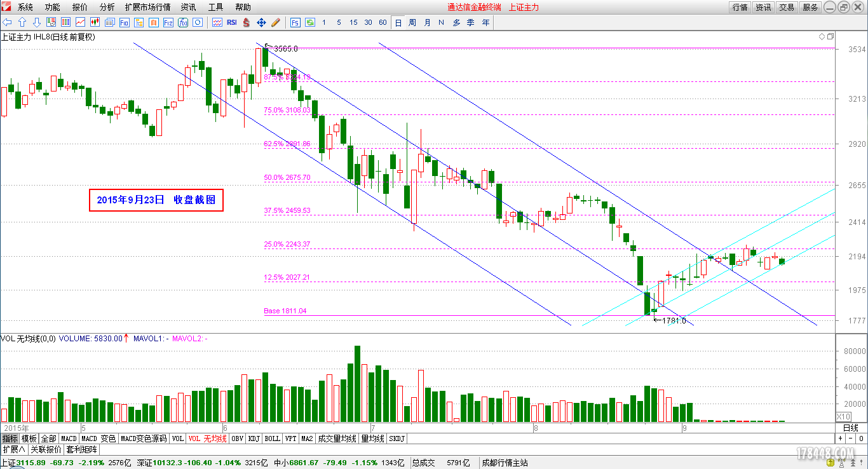
Task: Click the orange document page icon
Action: tap(153, 22)
